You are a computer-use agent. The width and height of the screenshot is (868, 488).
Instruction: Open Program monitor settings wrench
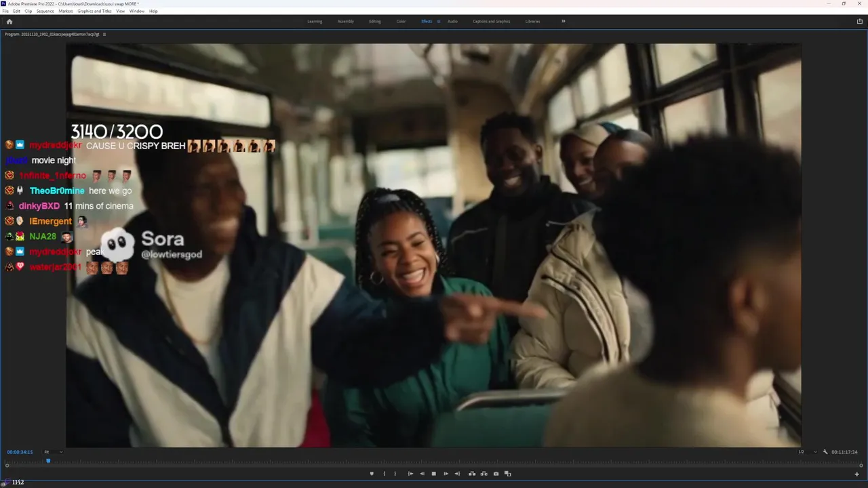pyautogui.click(x=825, y=452)
